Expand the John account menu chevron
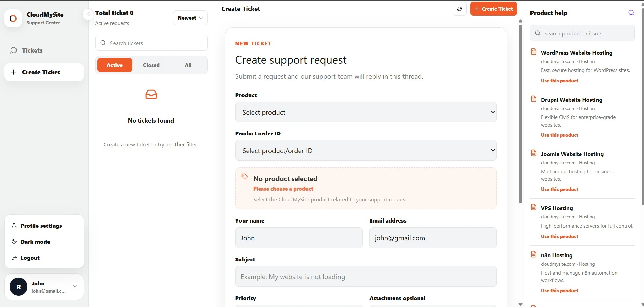 [75, 287]
